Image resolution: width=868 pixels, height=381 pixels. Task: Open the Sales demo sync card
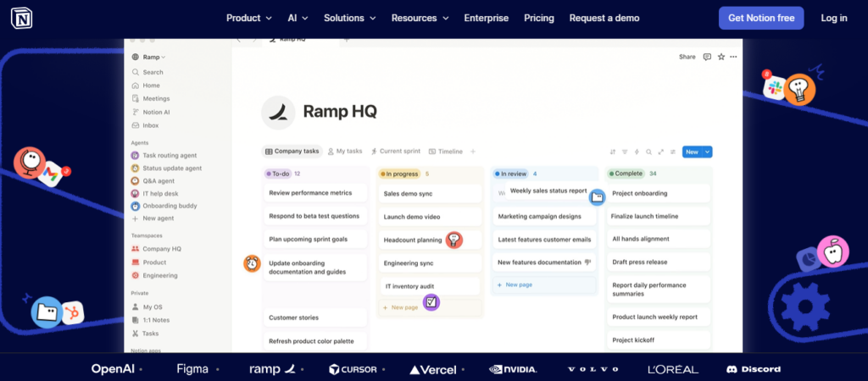tap(430, 194)
